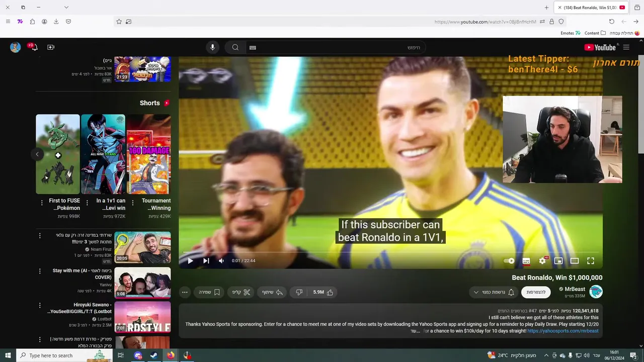Open options for Hiroyuki Sawano video row

(x=40, y=305)
